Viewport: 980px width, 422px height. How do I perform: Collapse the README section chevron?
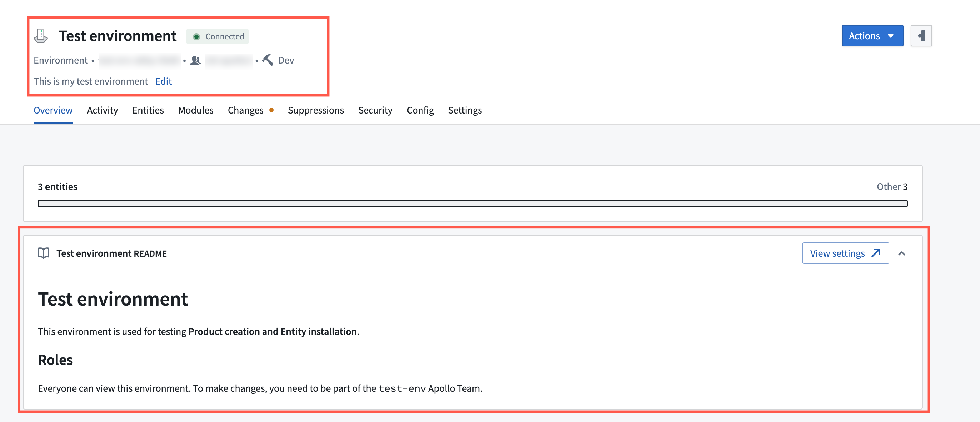tap(902, 253)
